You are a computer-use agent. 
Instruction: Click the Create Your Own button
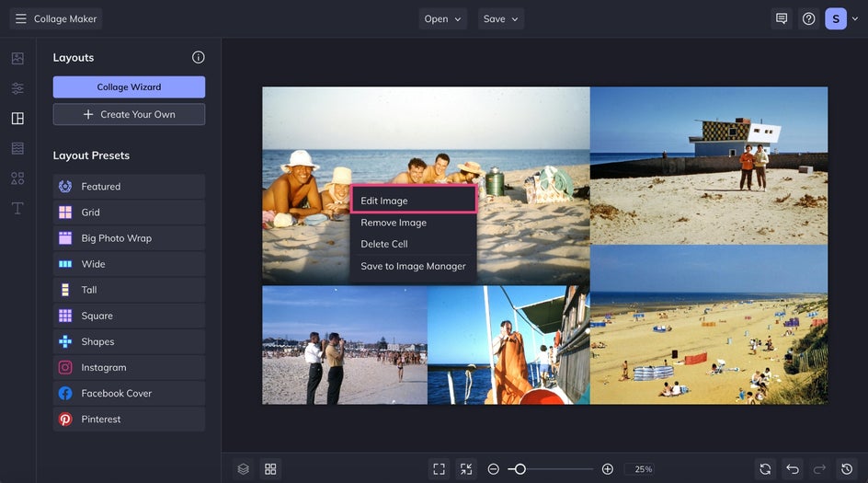click(x=129, y=114)
